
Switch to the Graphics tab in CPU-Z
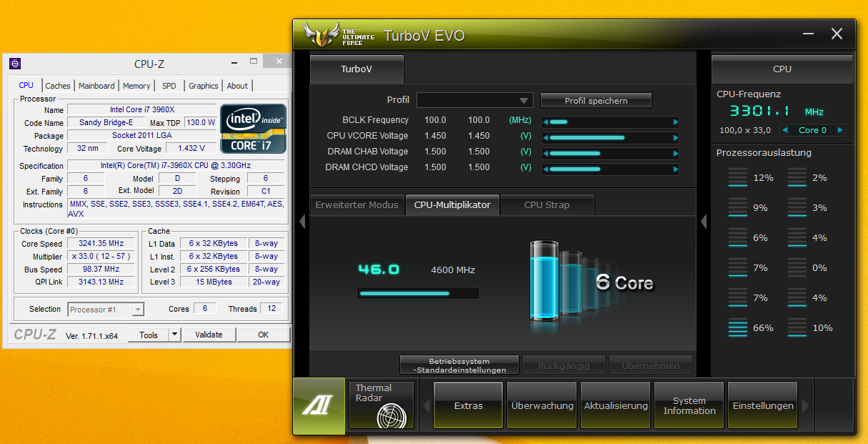[204, 86]
